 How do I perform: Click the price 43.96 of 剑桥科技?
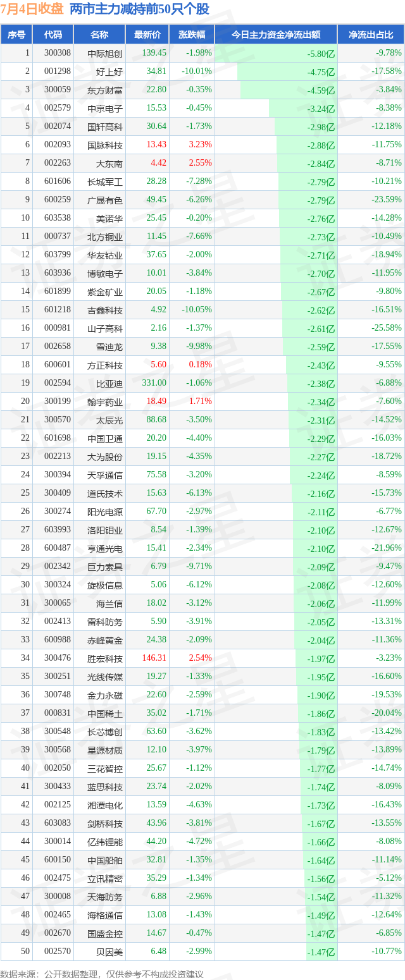coord(156,823)
